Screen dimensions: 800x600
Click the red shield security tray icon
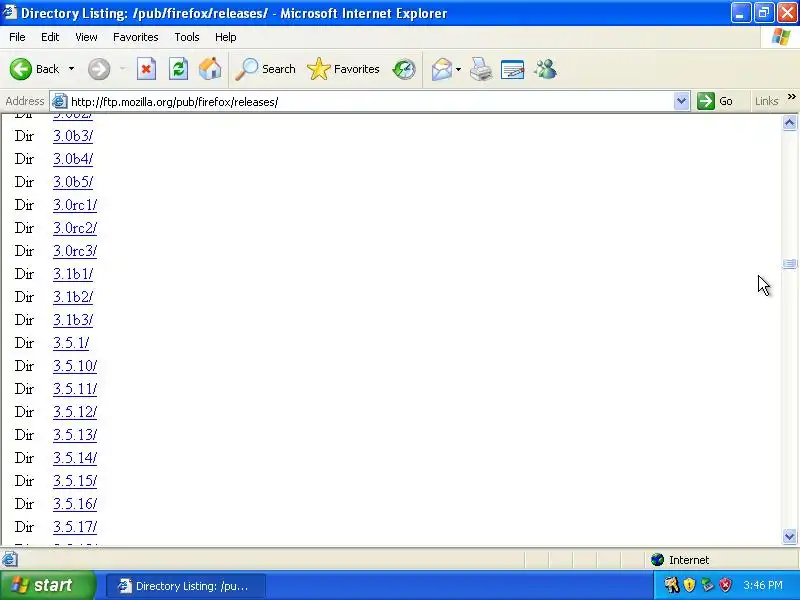[726, 585]
